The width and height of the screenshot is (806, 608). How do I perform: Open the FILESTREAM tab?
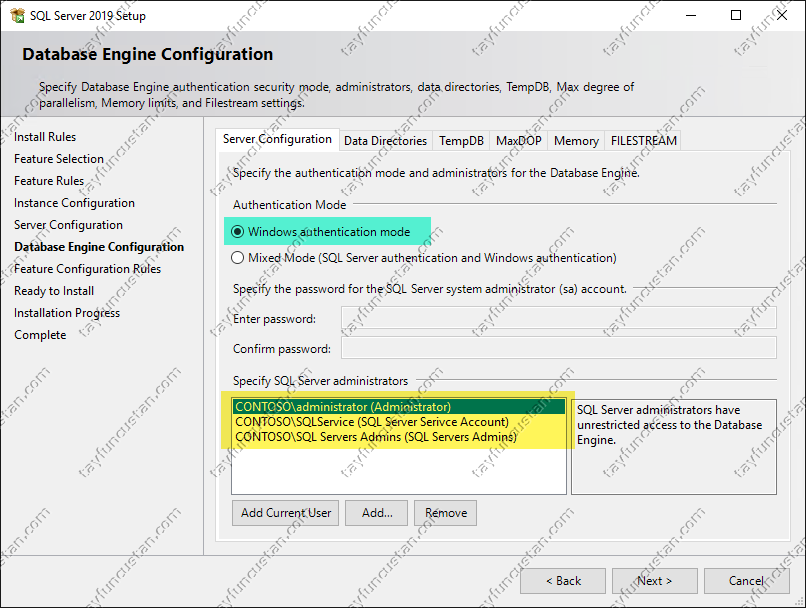(644, 141)
